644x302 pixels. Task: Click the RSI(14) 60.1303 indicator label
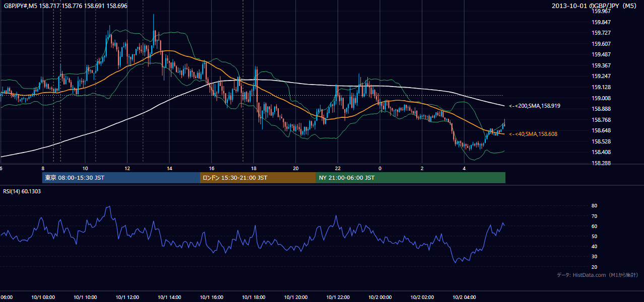click(x=22, y=191)
